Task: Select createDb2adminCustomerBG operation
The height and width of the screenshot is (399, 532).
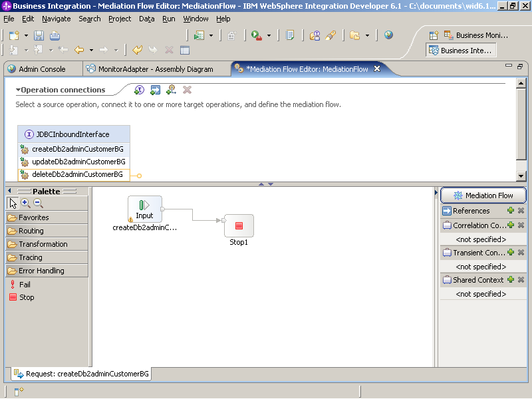Action: (x=74, y=149)
